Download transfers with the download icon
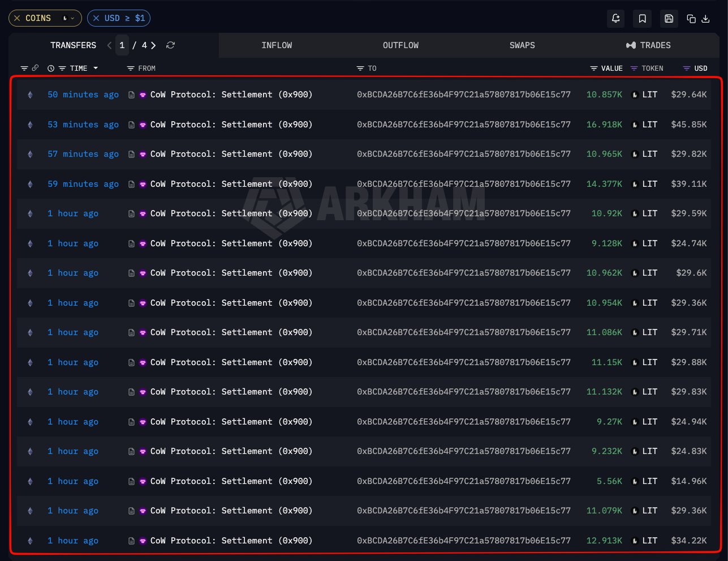Image resolution: width=728 pixels, height=561 pixels. pyautogui.click(x=705, y=19)
